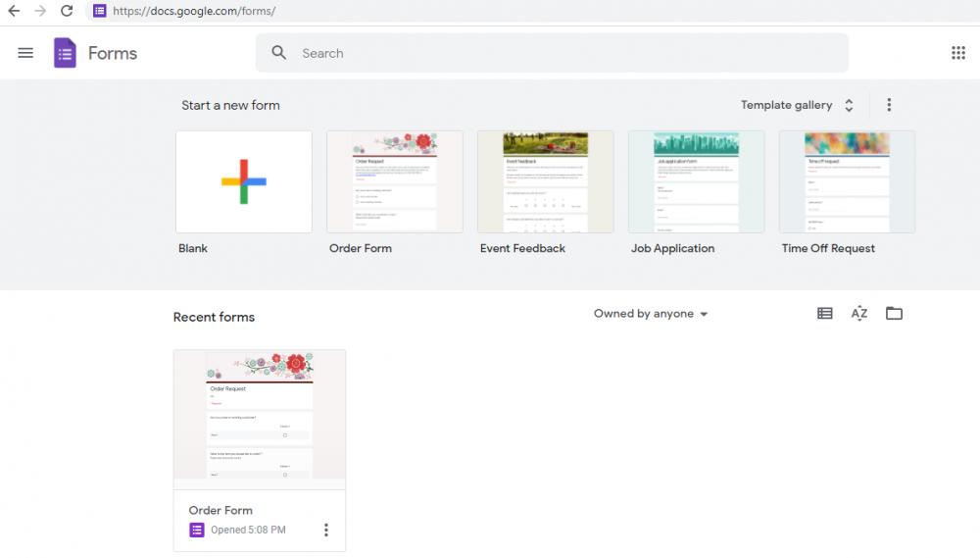Choose the Event Feedback template thumbnail

(x=546, y=181)
